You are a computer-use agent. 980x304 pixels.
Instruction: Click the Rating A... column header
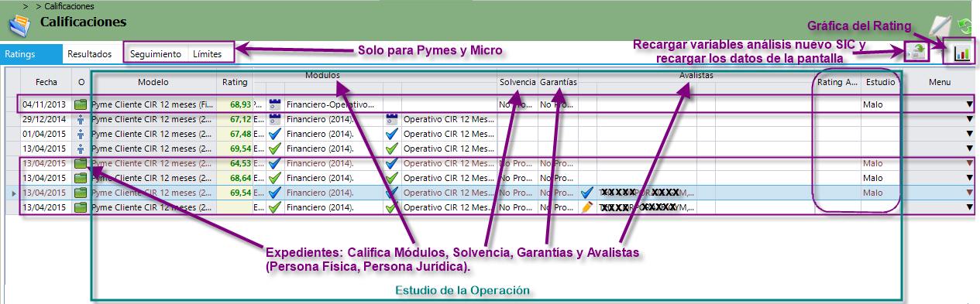pyautogui.click(x=837, y=81)
